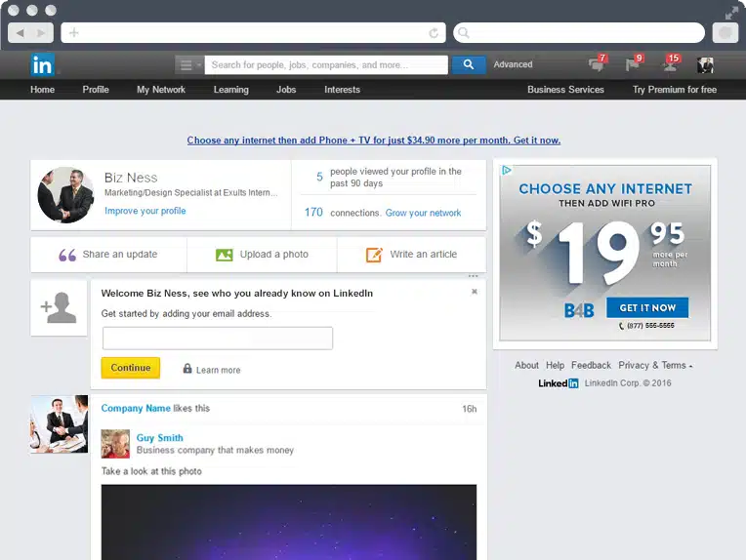The height and width of the screenshot is (560, 746).
Task: Click the 170 connections count
Action: [313, 212]
